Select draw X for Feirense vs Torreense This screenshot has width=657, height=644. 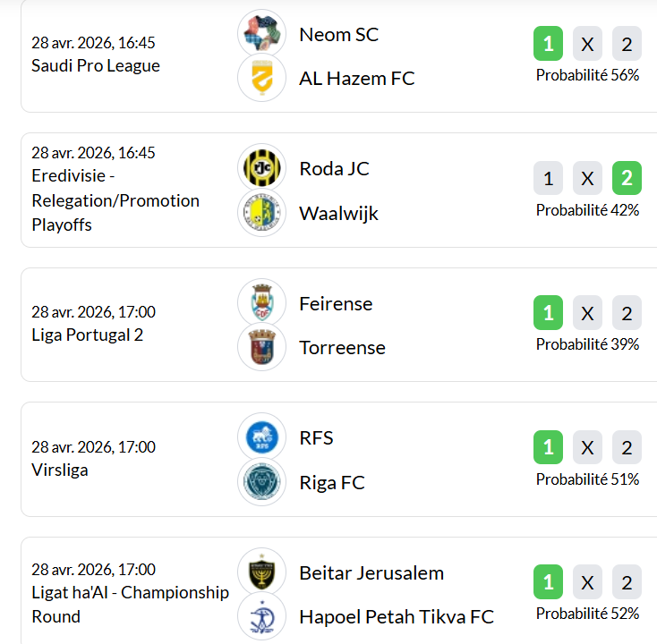pyautogui.click(x=587, y=313)
